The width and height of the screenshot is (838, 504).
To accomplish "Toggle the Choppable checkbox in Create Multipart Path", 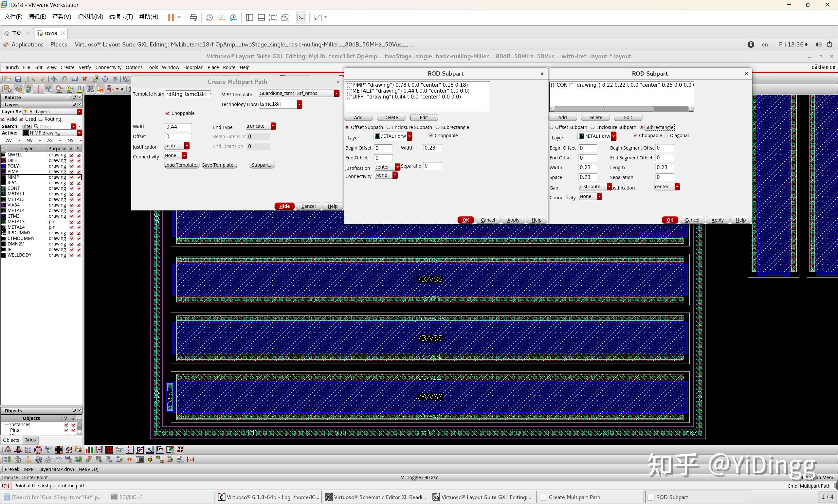I will point(168,113).
